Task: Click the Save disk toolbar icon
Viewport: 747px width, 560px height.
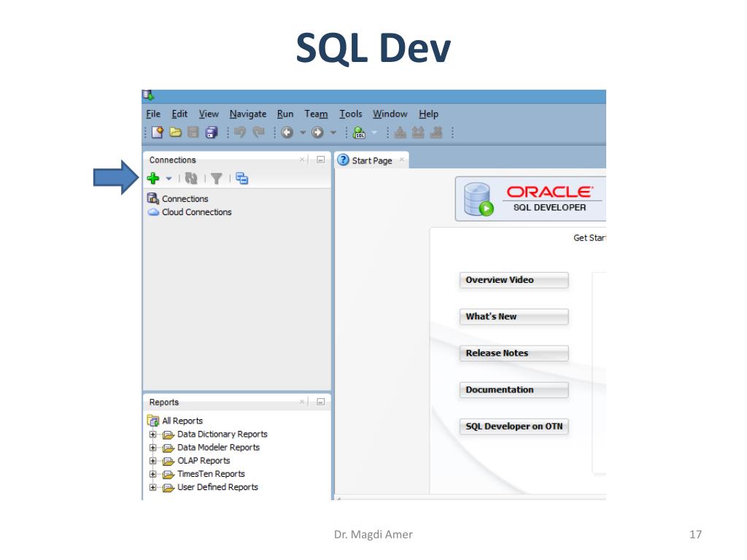Action: point(193,133)
